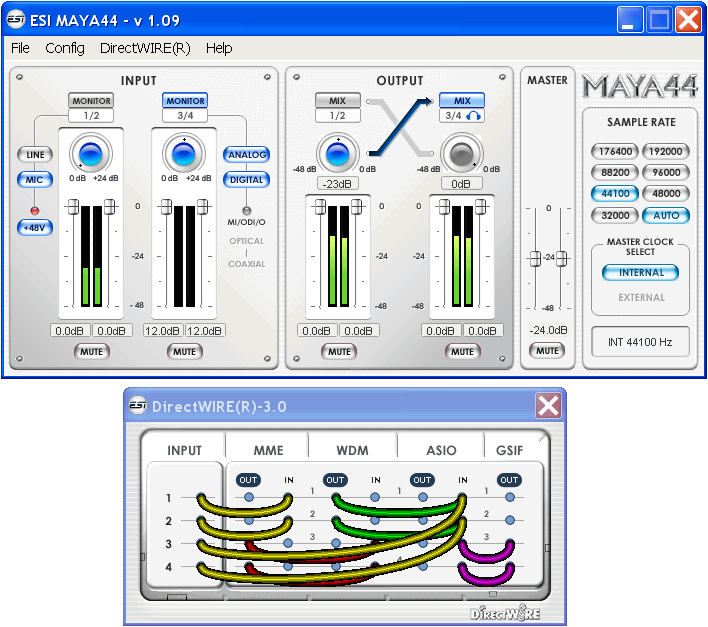Click the ESI logo in MAYA44 title bar
This screenshot has height=627, width=708.
pyautogui.click(x=16, y=20)
